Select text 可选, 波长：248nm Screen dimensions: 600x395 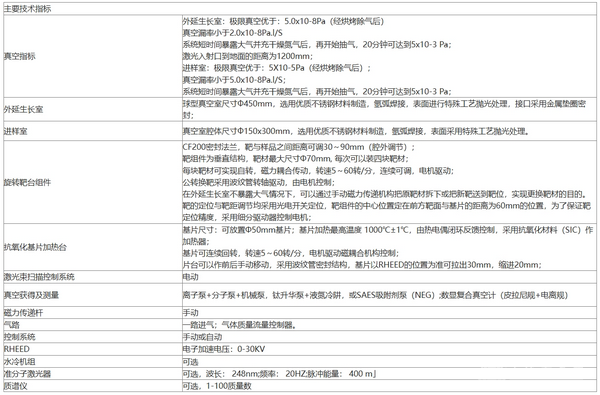222,374
